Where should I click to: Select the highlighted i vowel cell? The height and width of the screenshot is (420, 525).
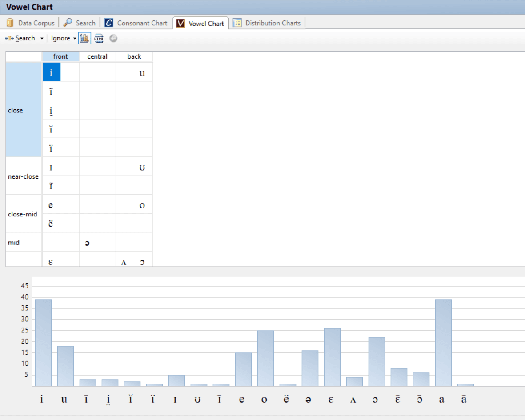(51, 72)
